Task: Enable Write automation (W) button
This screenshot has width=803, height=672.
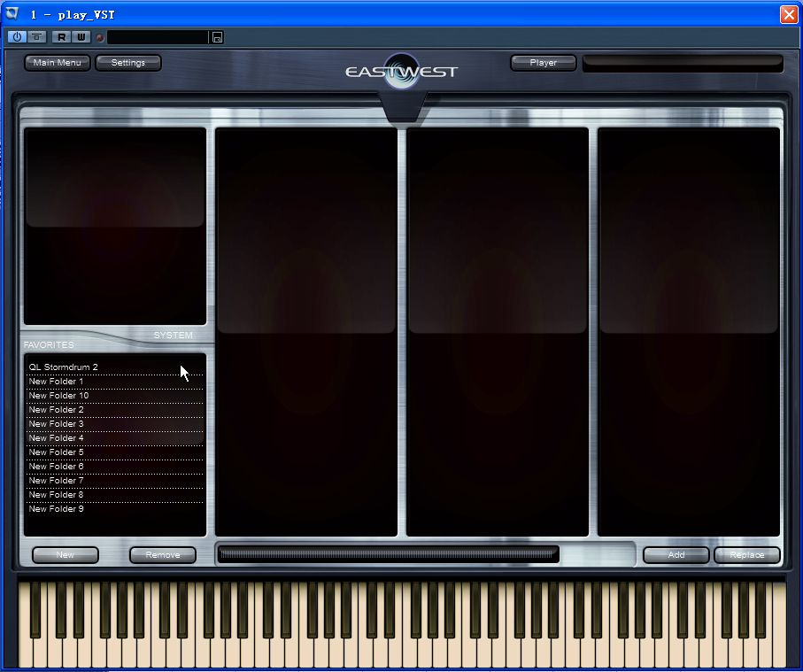Action: (81, 37)
